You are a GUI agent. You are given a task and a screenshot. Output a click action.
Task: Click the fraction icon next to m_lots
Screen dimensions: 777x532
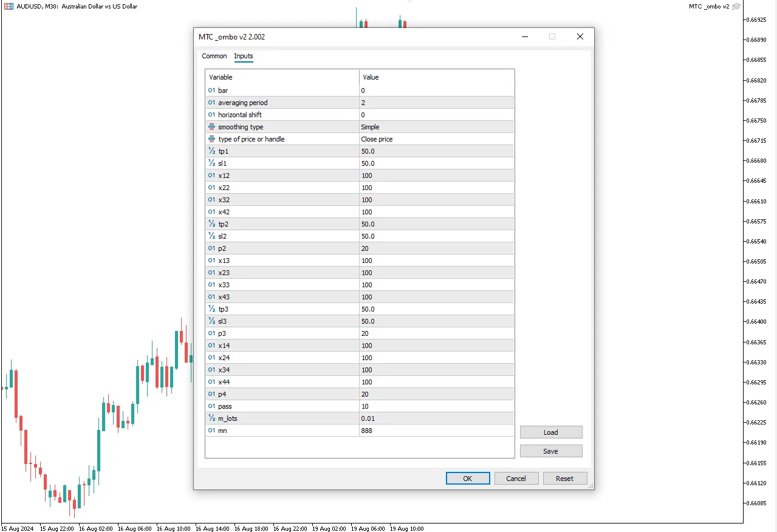pos(211,418)
